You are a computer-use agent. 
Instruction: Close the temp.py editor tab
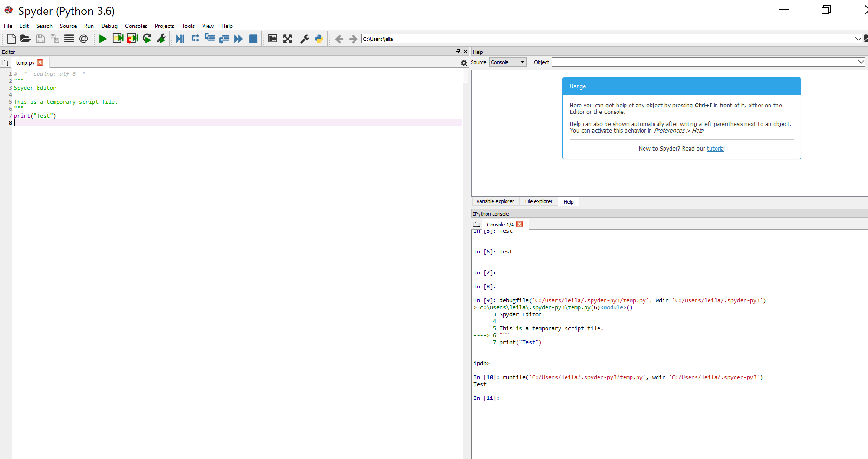tap(40, 62)
